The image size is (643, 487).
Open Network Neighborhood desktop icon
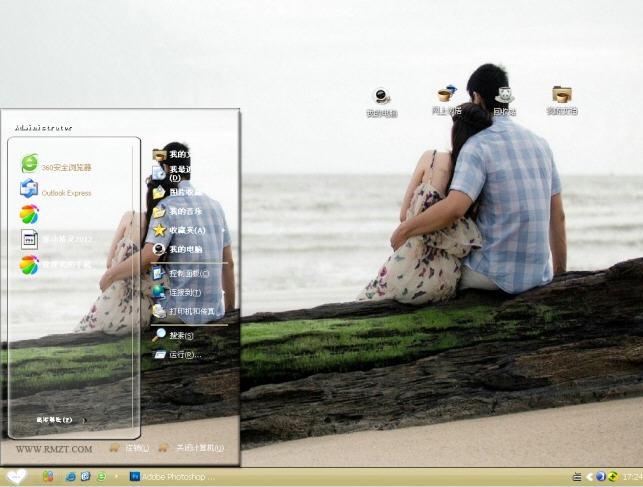pos(447,100)
